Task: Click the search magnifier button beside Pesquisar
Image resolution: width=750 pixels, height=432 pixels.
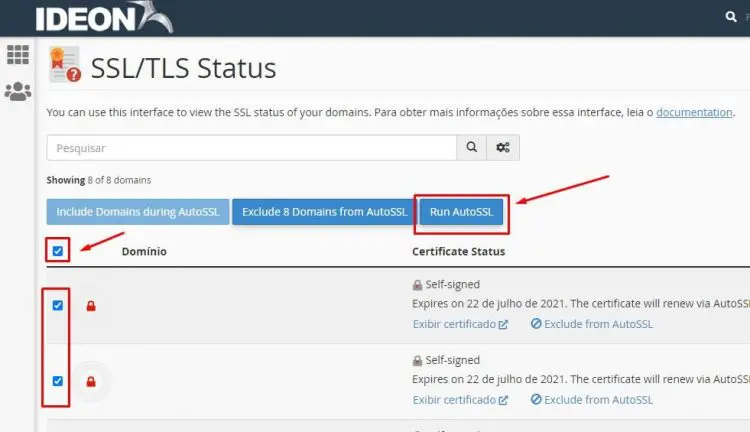Action: [472, 147]
